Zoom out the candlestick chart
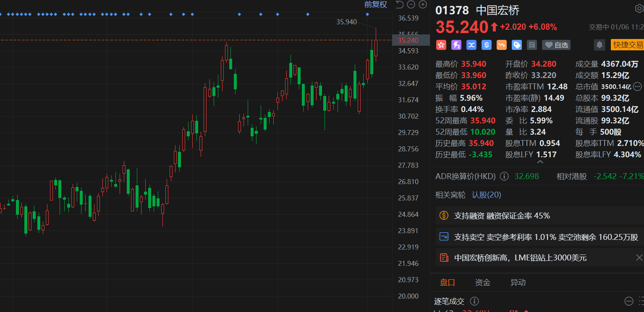The height and width of the screenshot is (312, 644). click(411, 5)
